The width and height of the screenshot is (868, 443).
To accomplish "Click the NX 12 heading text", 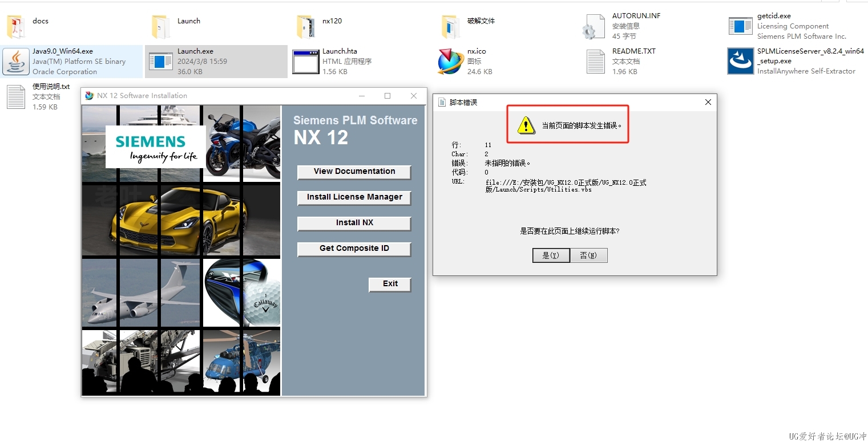I will pyautogui.click(x=321, y=138).
